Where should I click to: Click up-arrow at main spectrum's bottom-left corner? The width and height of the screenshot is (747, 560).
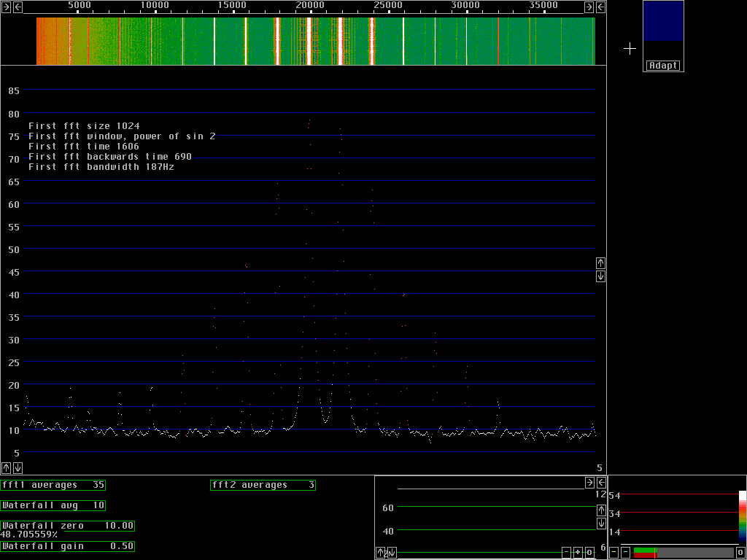(6, 467)
